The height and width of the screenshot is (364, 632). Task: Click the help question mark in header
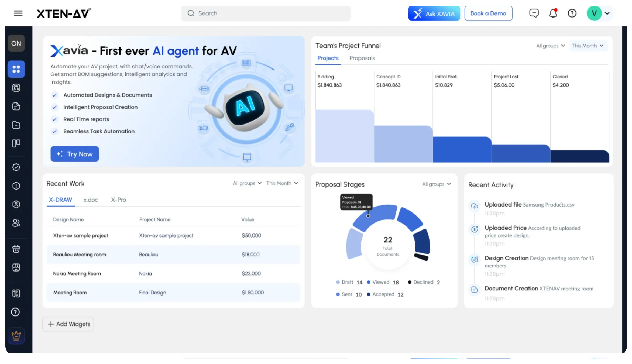coord(572,13)
